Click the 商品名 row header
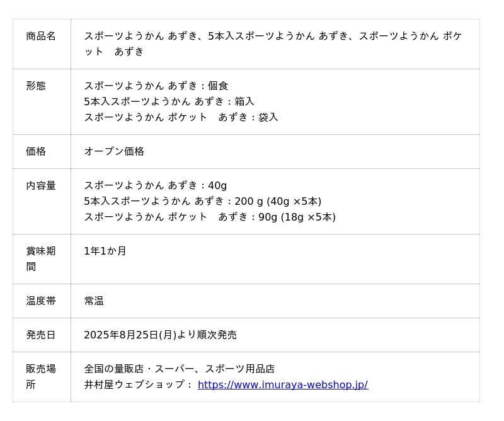Screen dimensions: 504x421 [41, 36]
